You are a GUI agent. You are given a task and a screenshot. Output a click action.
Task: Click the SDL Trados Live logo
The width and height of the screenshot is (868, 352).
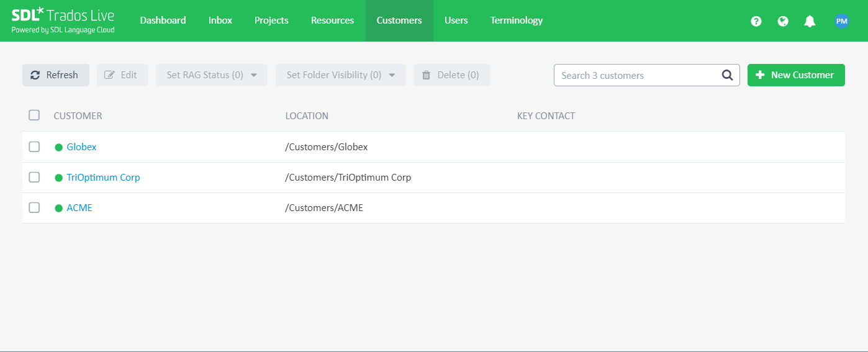point(63,20)
